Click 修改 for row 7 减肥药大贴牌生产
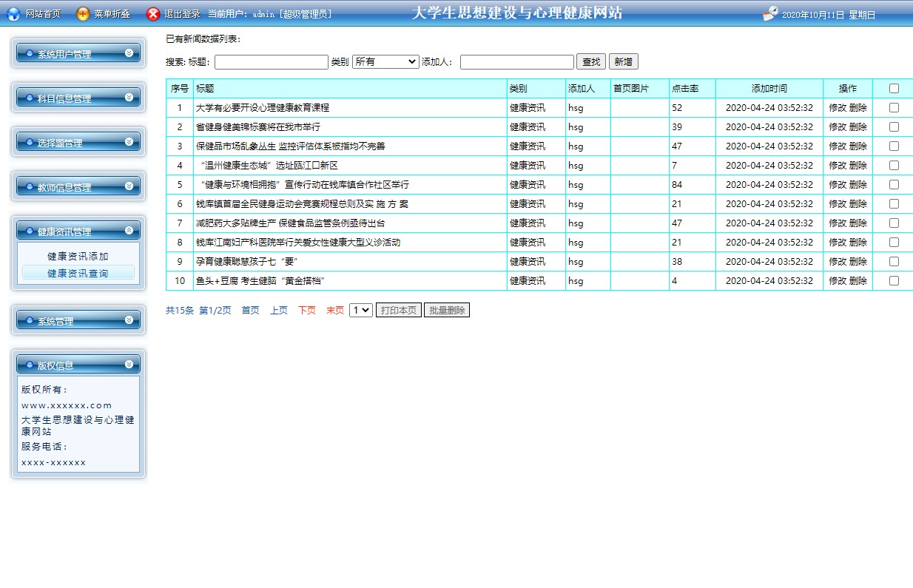This screenshot has height=588, width=913. (838, 223)
